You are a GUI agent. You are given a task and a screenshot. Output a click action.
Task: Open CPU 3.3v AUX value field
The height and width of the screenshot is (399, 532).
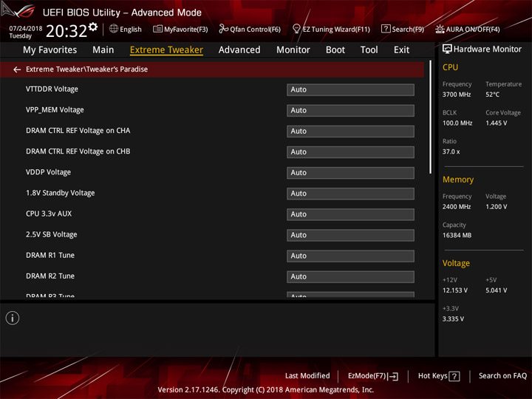click(350, 214)
